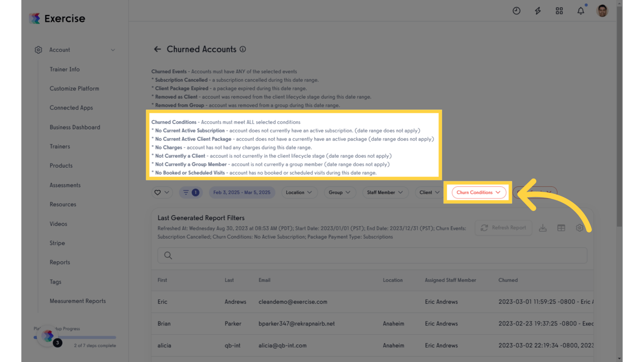Click the email alicia@qb-int.com

click(x=282, y=346)
